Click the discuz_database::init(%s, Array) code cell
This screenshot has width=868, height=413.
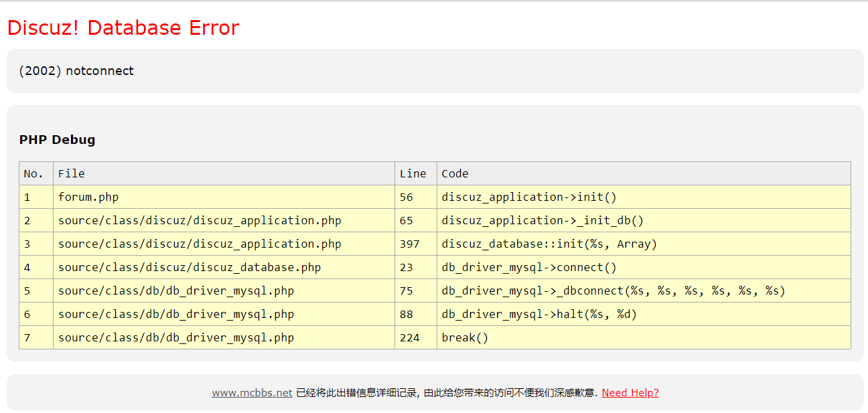tap(549, 244)
